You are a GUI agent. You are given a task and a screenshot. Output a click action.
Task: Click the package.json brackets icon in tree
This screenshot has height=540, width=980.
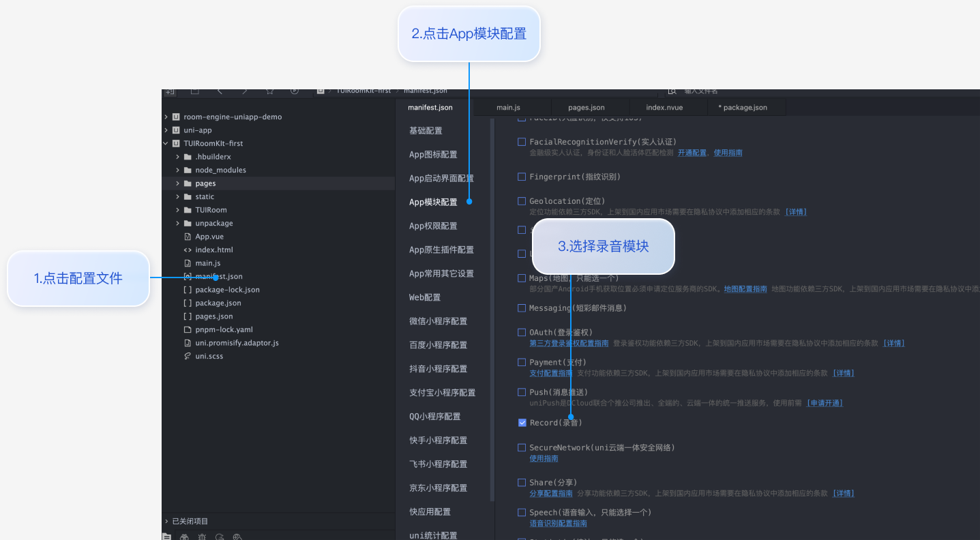click(x=188, y=303)
